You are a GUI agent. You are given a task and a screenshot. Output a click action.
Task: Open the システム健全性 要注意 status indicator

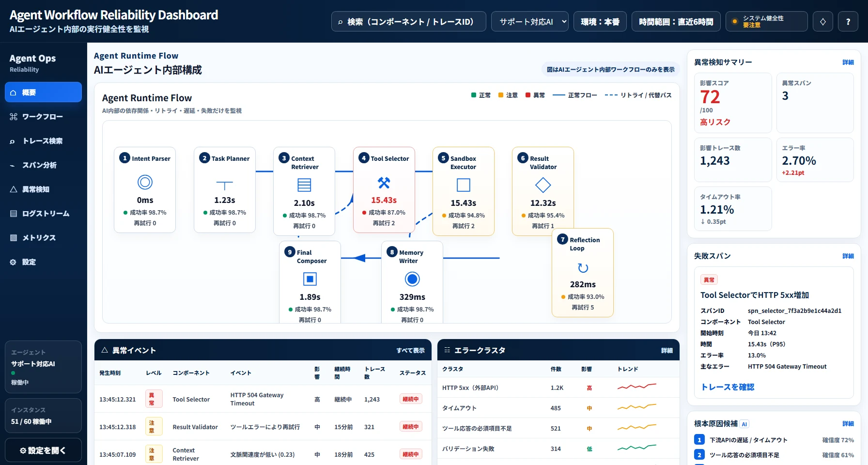(767, 21)
